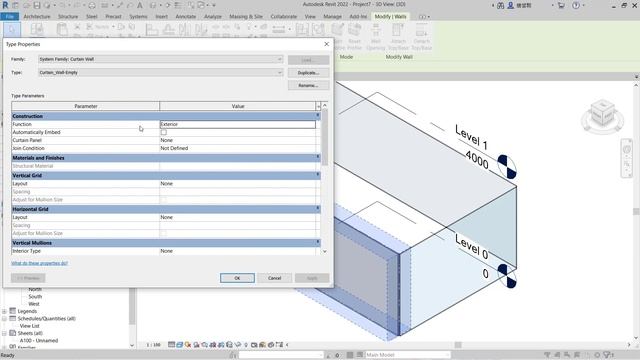Image resolution: width=640 pixels, height=360 pixels.
Task: Click the Save icon in quick access toolbar
Action: point(37,5)
